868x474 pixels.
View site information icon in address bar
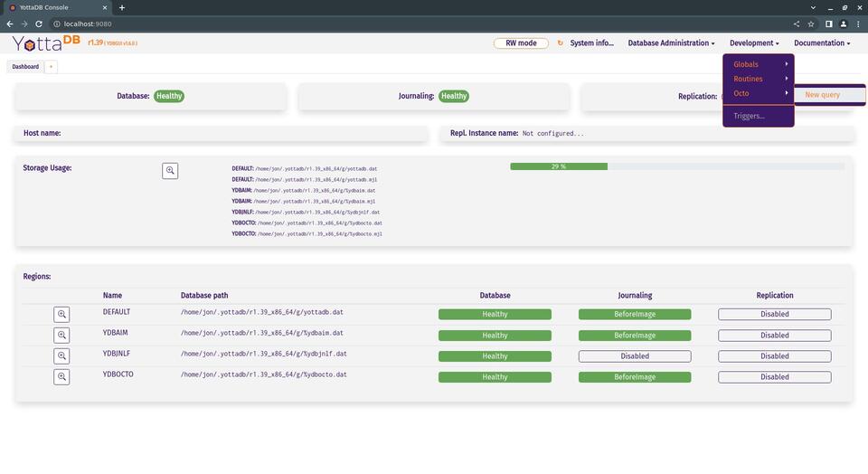click(56, 24)
